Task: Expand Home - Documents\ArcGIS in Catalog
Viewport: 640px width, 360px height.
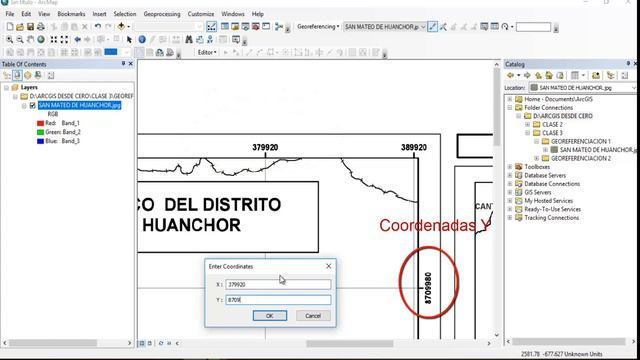Action: 510,99
